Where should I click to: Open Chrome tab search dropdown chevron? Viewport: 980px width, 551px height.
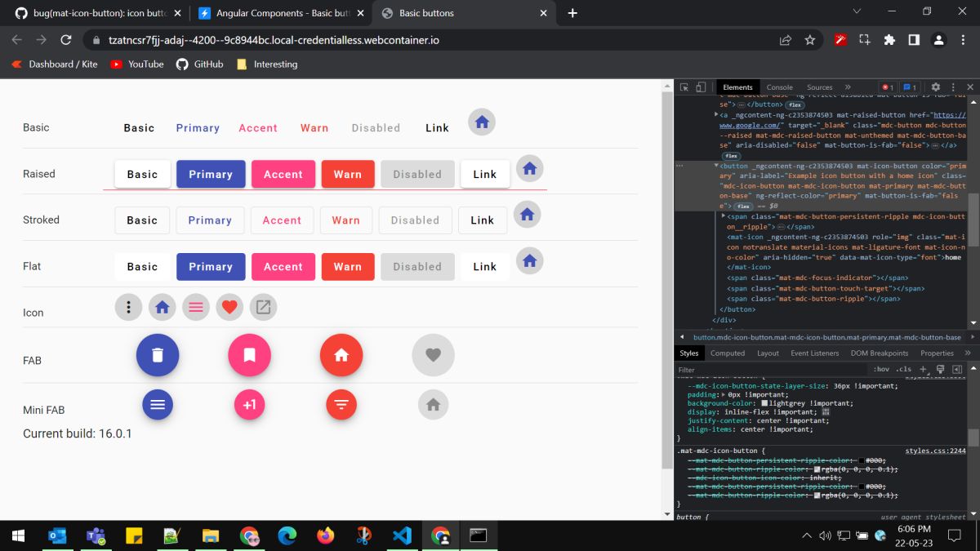(x=857, y=11)
